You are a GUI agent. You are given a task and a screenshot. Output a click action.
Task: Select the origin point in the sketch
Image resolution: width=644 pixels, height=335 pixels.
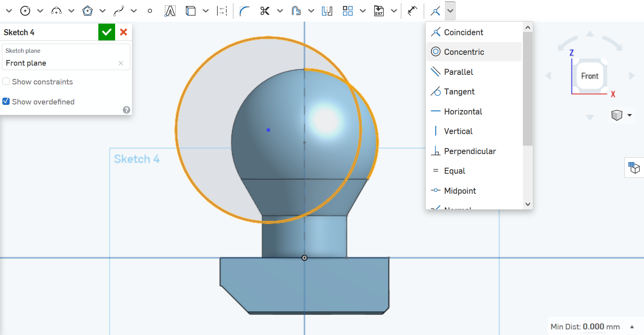(304, 258)
